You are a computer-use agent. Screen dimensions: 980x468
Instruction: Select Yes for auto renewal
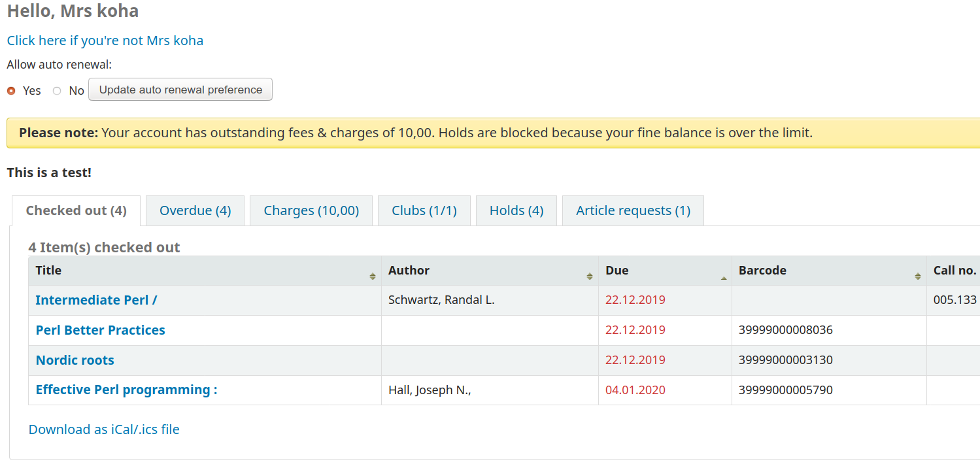tap(11, 91)
